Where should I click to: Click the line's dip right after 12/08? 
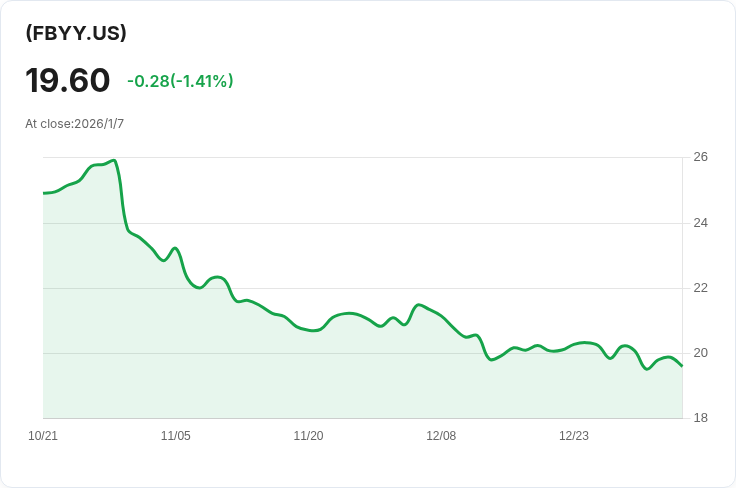pos(491,359)
